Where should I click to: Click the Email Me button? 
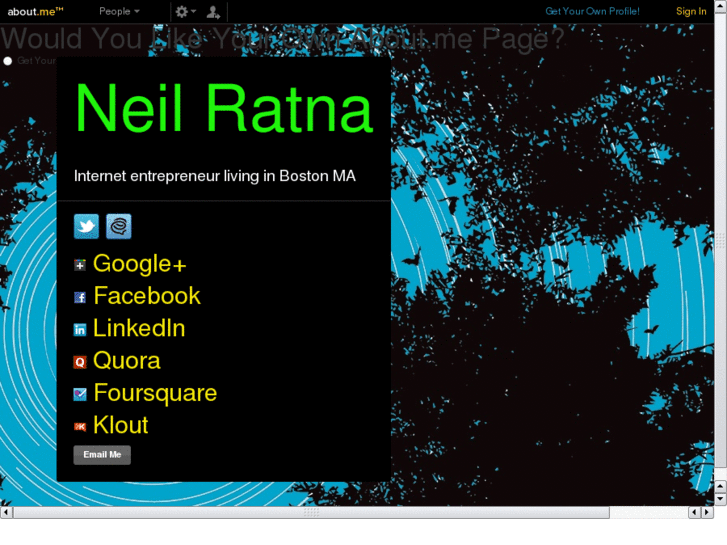[x=102, y=455]
